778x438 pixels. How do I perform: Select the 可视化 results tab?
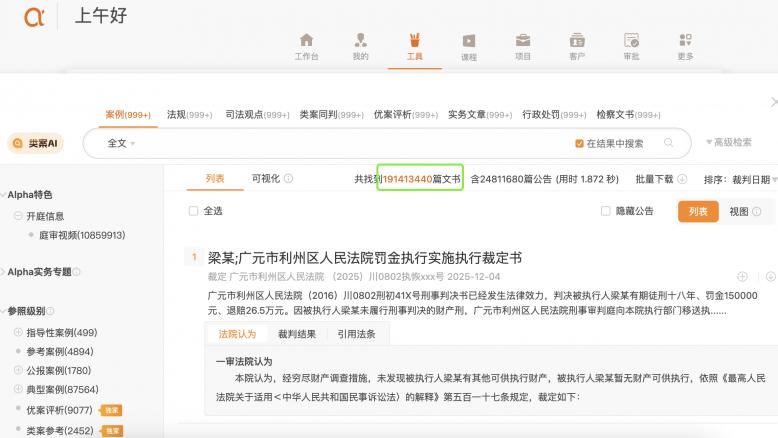coord(265,179)
